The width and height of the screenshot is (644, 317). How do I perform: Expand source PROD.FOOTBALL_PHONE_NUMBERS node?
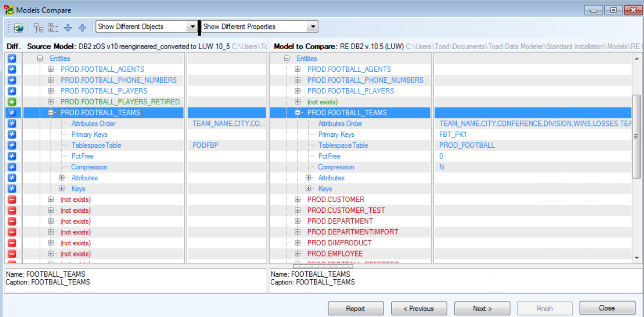(51, 80)
